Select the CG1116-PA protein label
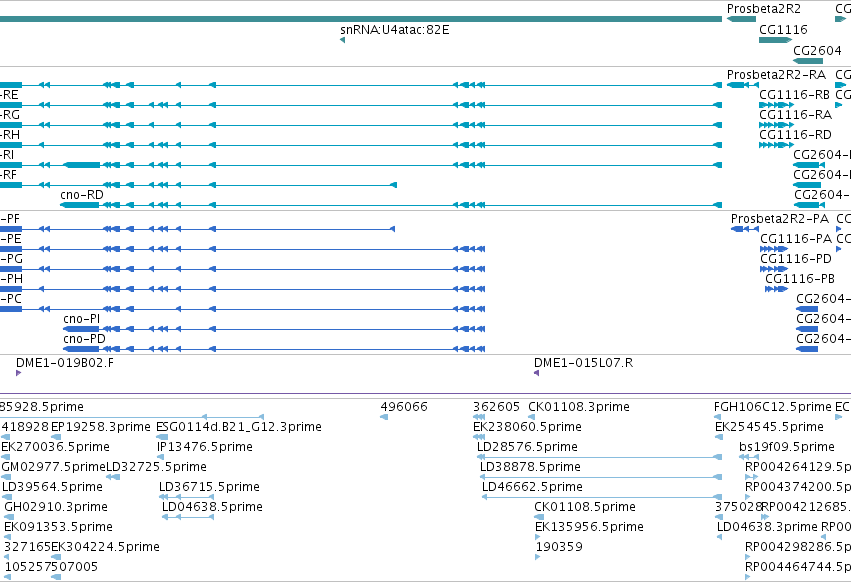851x582 pixels. [x=796, y=239]
